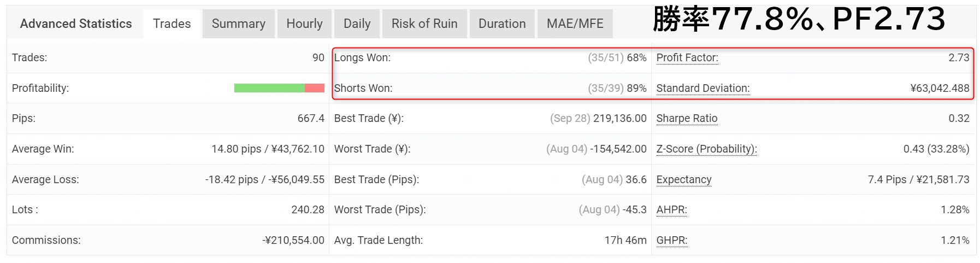Switch to the Summary tab
The height and width of the screenshot is (263, 980).
pos(238,24)
